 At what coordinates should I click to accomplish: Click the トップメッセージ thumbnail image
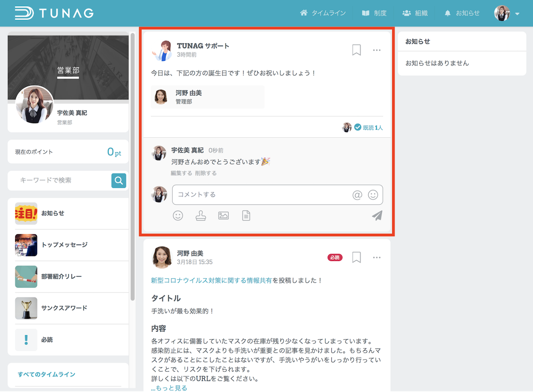coord(26,245)
